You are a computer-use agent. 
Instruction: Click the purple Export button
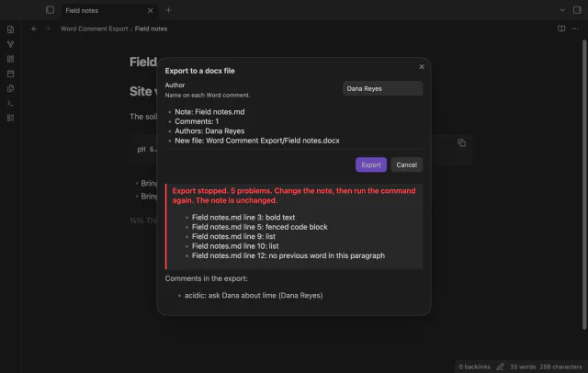click(x=371, y=165)
